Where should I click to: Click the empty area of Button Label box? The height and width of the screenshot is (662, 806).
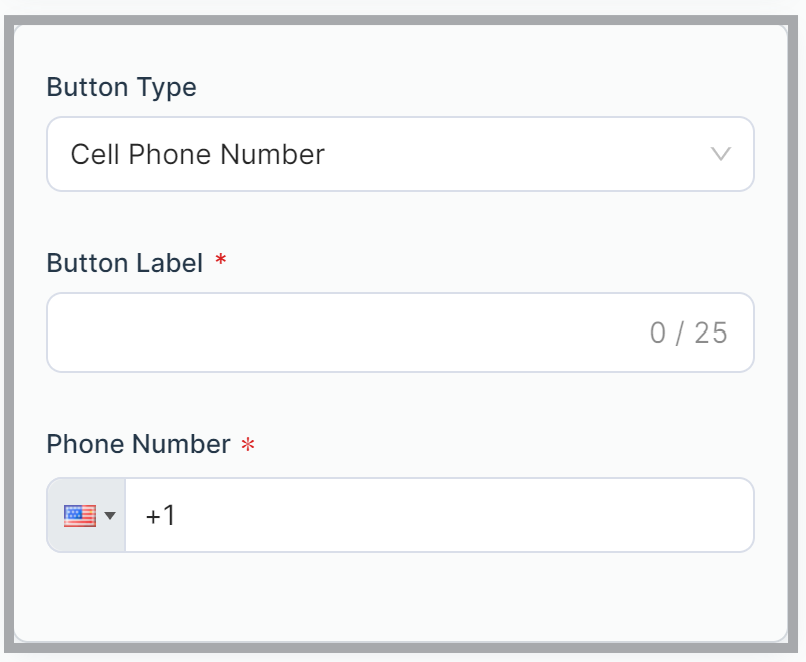pos(344,333)
